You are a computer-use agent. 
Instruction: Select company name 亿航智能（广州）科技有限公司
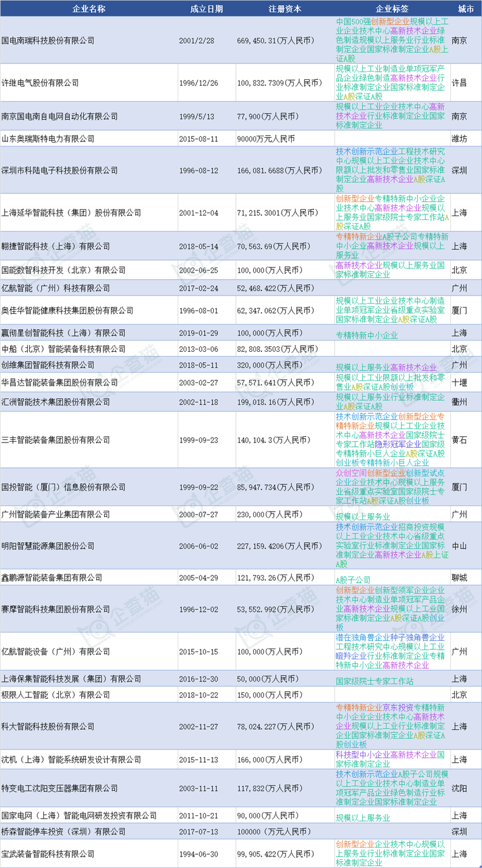point(56,288)
